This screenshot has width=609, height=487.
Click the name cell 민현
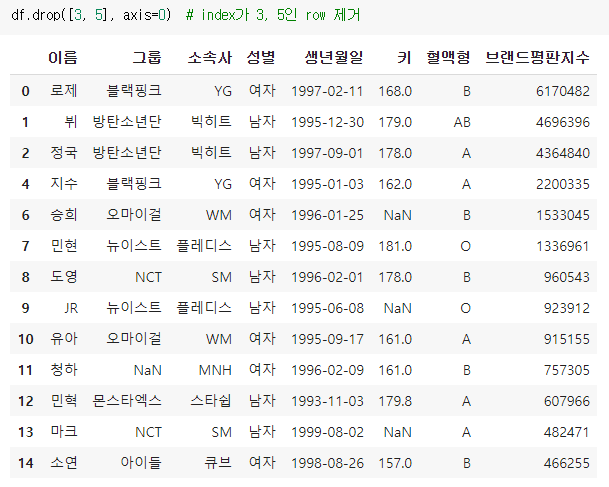point(64,246)
